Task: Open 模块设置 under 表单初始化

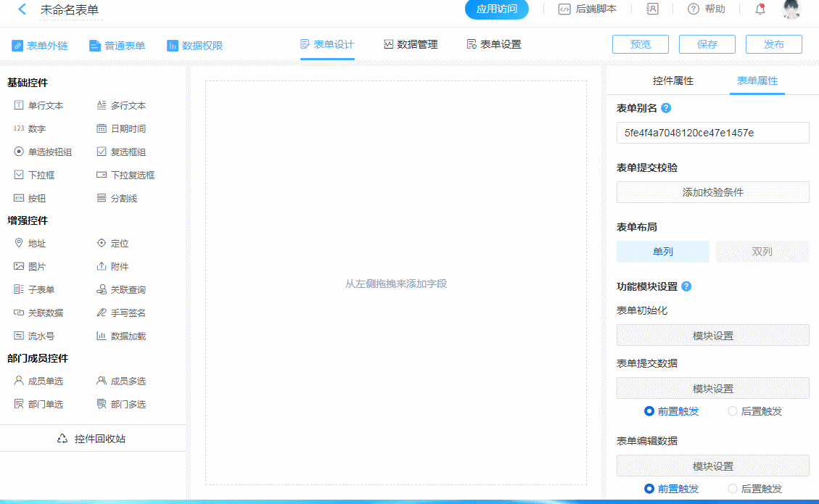Action: coord(712,336)
